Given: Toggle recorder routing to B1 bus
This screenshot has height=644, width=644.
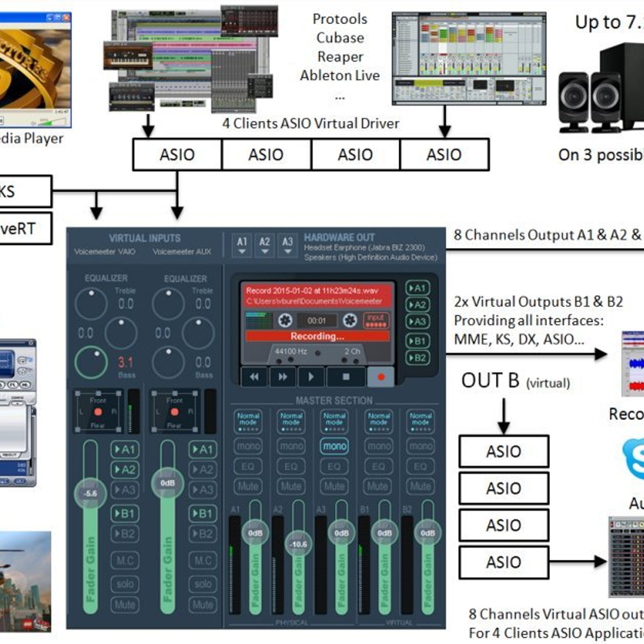Looking at the screenshot, I should (x=417, y=341).
